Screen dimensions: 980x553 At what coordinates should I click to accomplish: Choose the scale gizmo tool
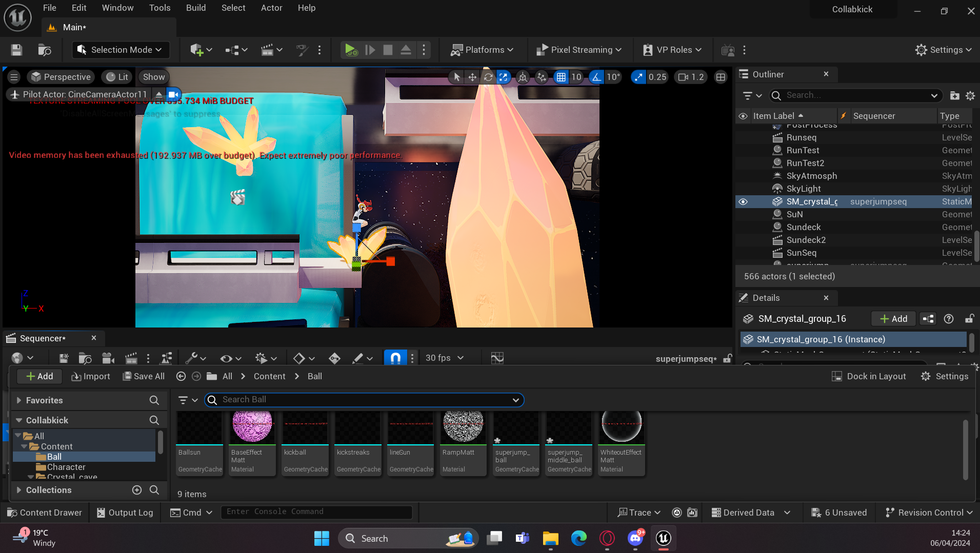point(504,77)
